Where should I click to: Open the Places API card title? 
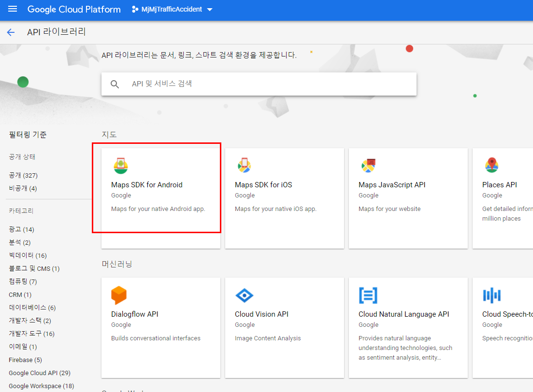pyautogui.click(x=499, y=185)
